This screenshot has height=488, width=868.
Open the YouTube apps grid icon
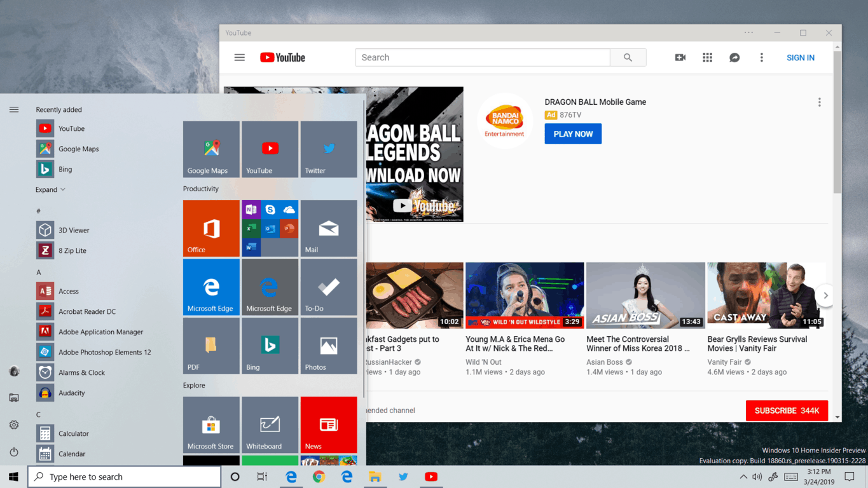(x=707, y=57)
